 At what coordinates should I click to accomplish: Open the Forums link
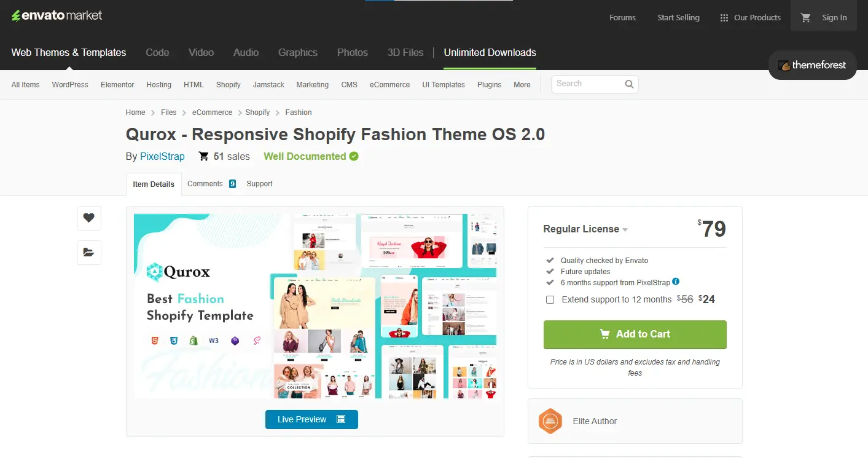[x=622, y=18]
